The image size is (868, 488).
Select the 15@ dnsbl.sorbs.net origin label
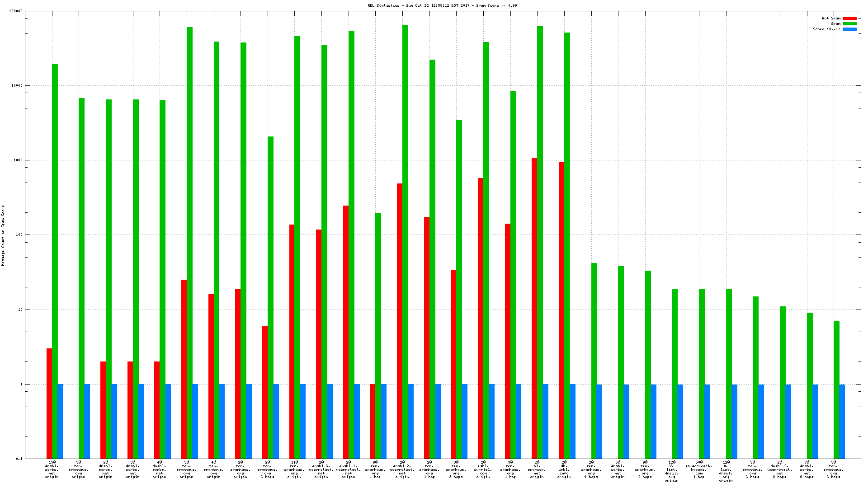[x=52, y=469]
